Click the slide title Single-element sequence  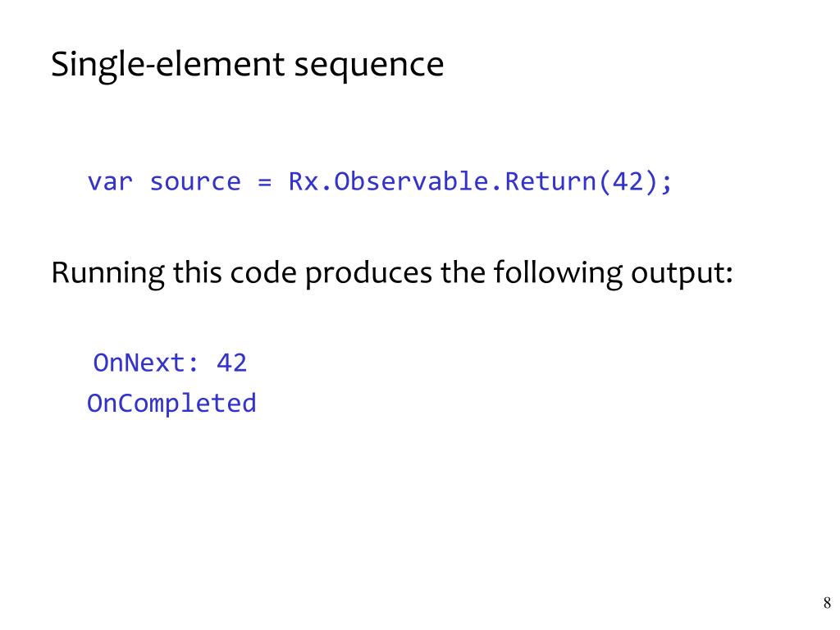pos(247,65)
